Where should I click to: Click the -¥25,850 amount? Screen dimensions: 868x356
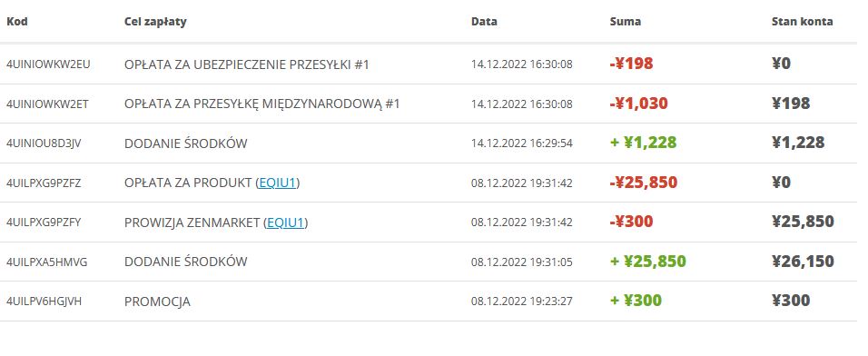(643, 183)
